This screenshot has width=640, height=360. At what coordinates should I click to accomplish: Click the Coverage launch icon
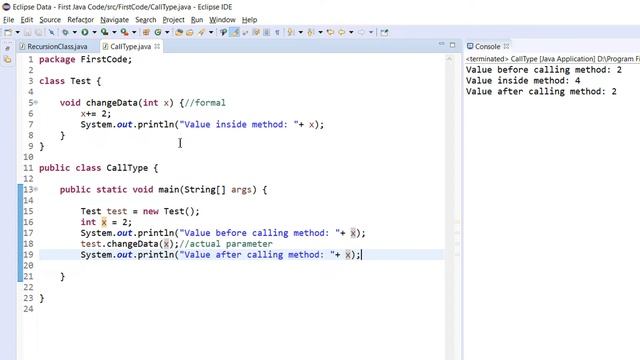point(105,32)
